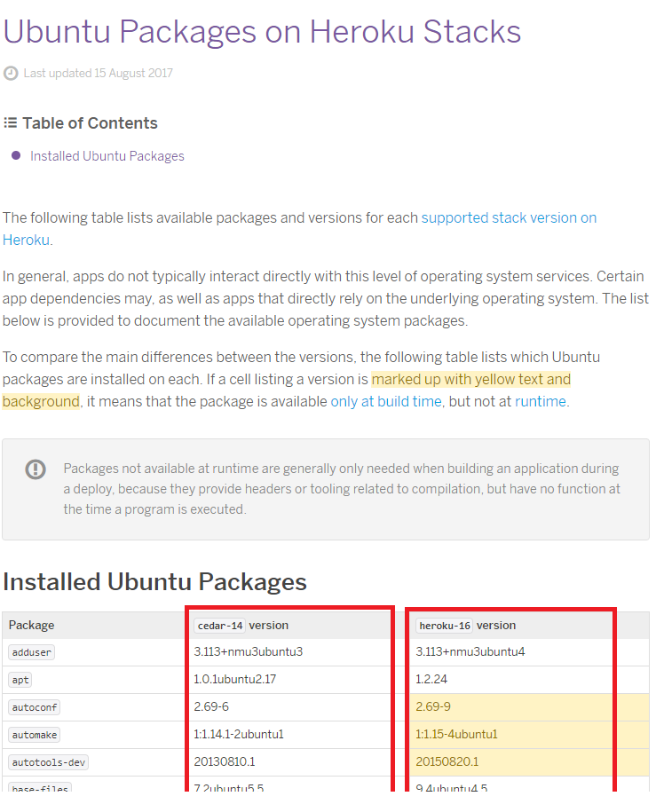The image size is (656, 812).
Task: Select the adduser package tag
Action: pyautogui.click(x=32, y=652)
